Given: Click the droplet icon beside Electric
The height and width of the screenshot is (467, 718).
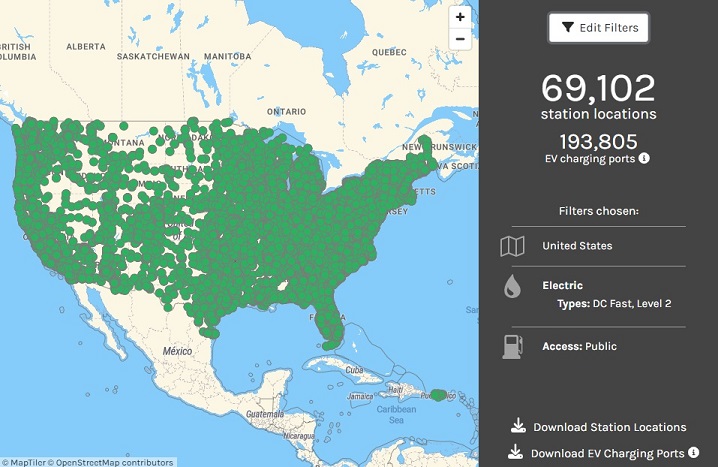Looking at the screenshot, I should [512, 287].
